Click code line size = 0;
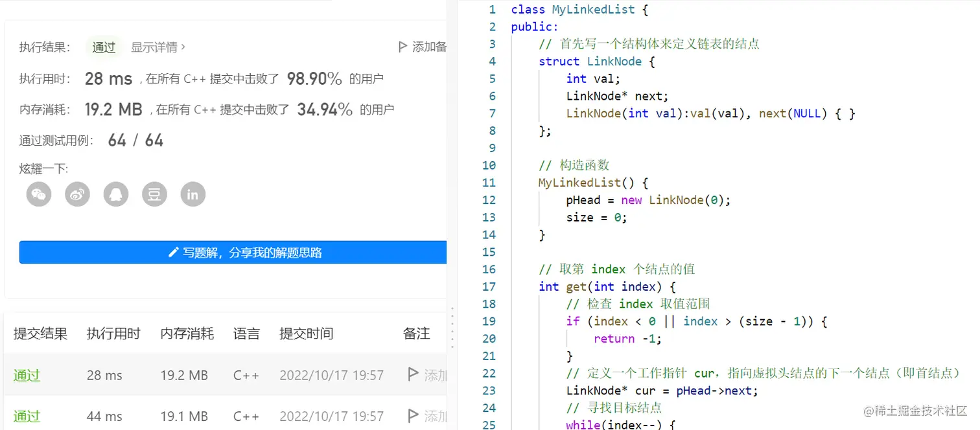Screen dimensions: 980x430 coord(597,218)
